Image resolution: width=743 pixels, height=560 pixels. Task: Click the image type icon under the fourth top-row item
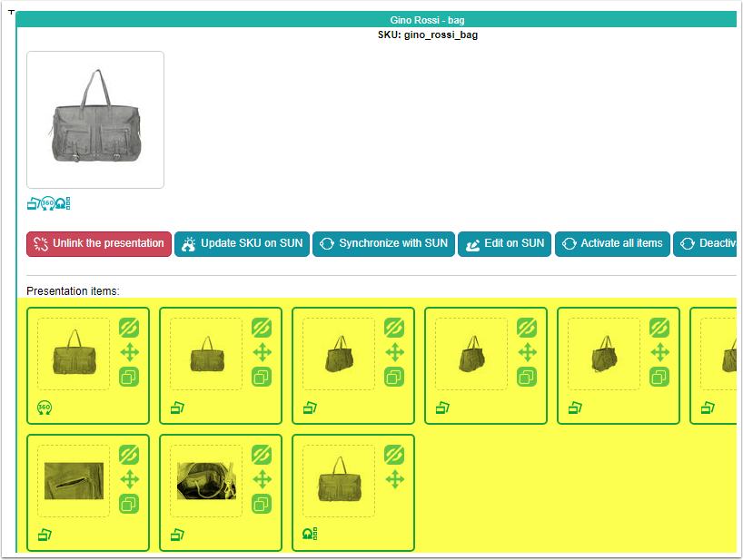[442, 408]
